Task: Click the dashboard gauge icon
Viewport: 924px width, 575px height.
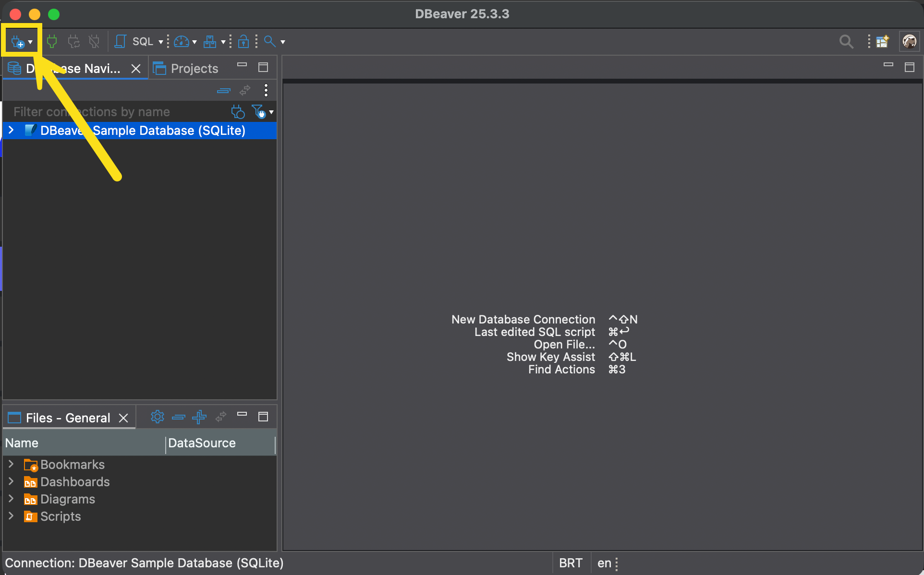Action: point(181,42)
